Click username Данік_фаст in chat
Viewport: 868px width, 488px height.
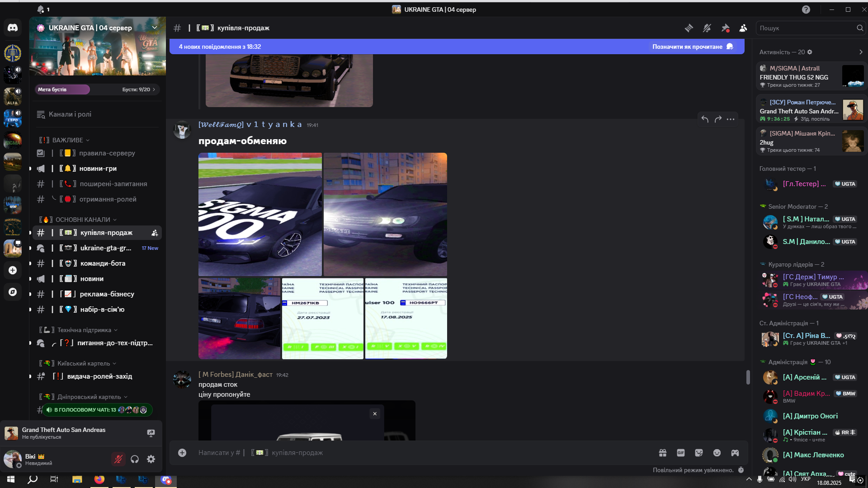pos(235,375)
